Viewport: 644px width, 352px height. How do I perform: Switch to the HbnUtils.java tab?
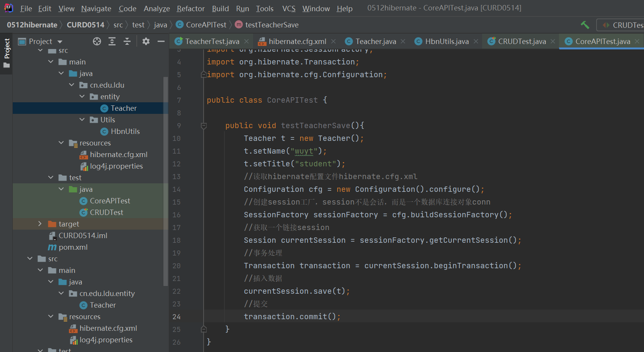(447, 41)
